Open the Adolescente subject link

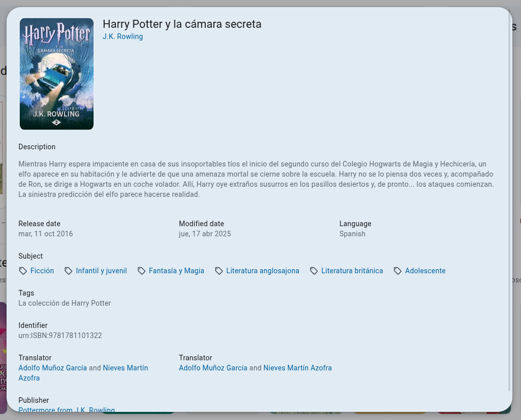425,271
